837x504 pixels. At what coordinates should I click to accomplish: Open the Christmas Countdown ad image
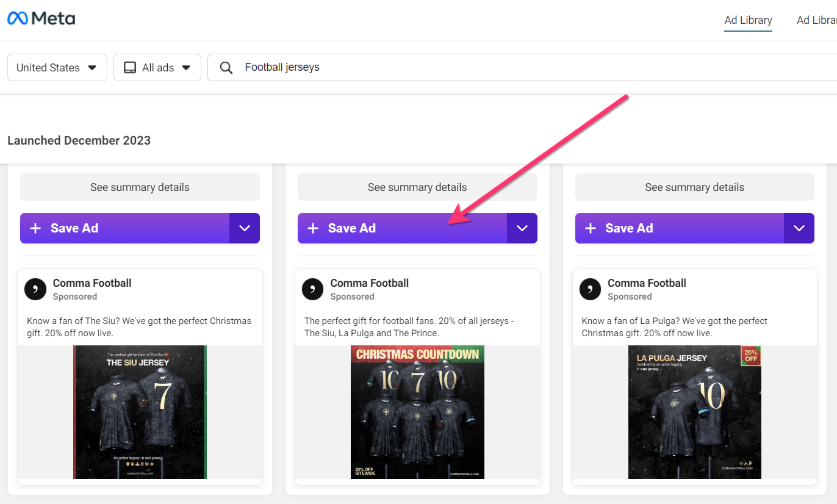(x=417, y=412)
